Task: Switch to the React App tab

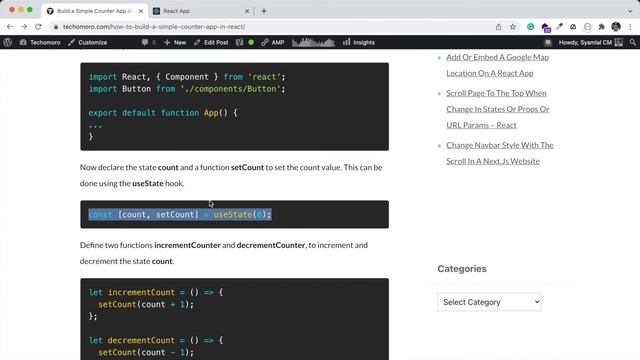Action: tap(200, 11)
